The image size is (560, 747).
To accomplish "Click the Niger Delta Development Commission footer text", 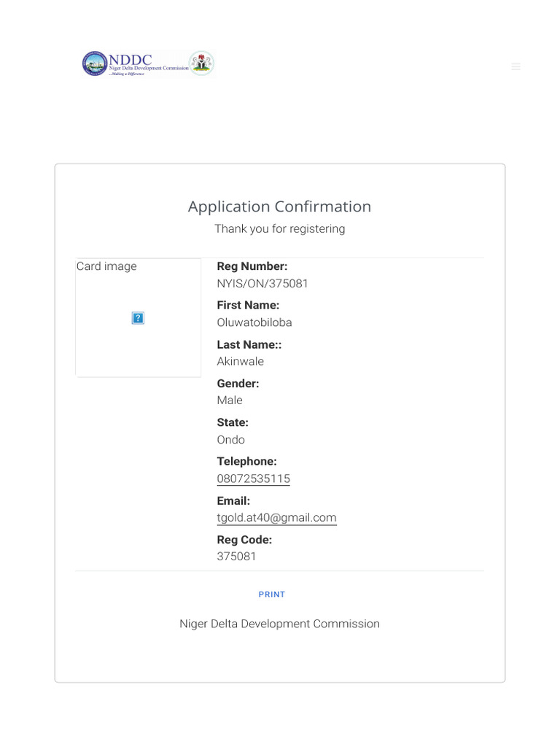I will 279,624.
